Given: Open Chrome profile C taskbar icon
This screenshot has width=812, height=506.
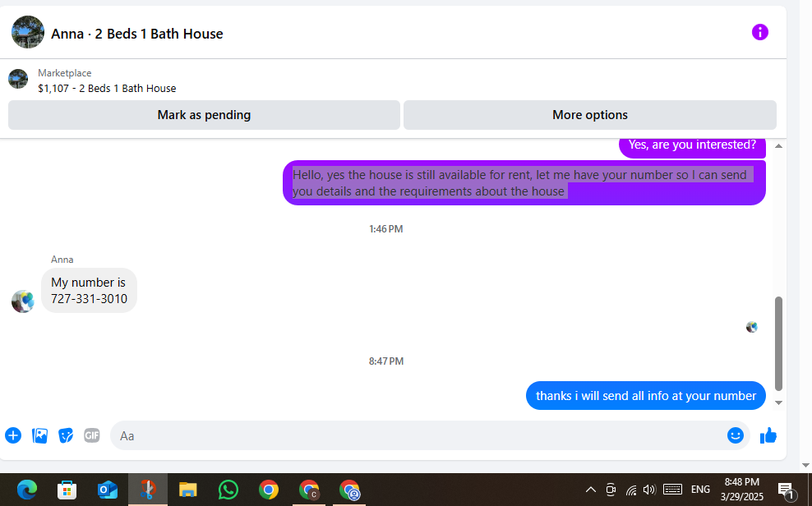Looking at the screenshot, I should pyautogui.click(x=309, y=490).
